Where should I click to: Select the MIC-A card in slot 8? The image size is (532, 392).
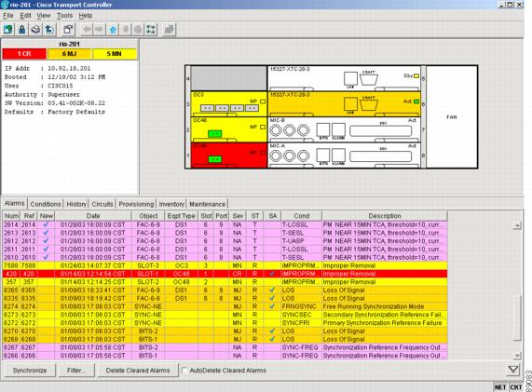(344, 155)
